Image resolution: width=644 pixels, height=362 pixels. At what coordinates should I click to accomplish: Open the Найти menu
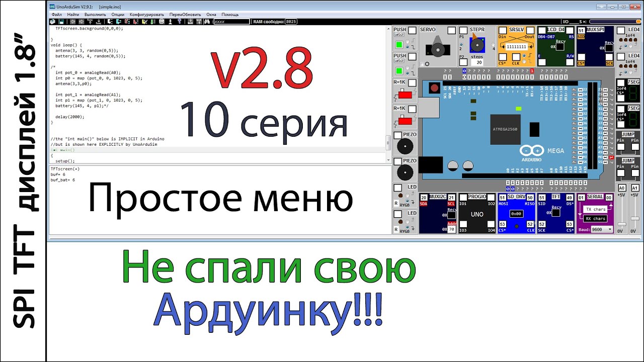[x=73, y=15]
